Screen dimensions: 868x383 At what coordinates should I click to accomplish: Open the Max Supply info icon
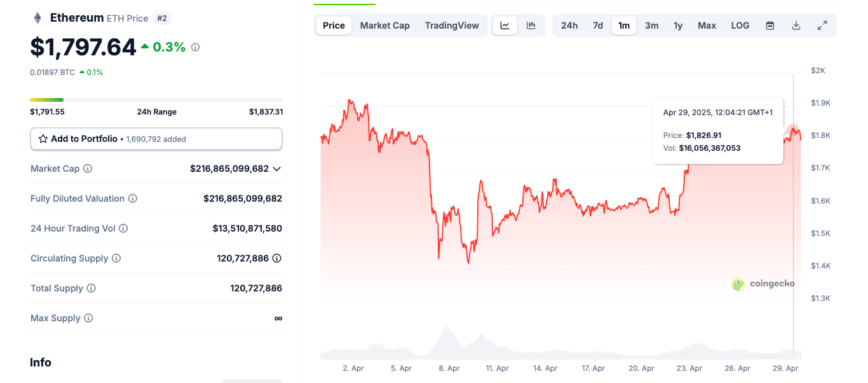click(89, 318)
